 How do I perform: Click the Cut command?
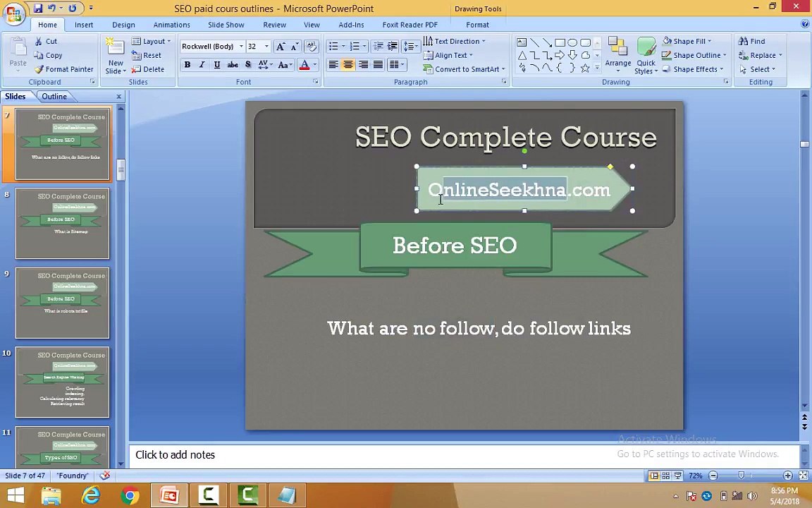click(46, 42)
